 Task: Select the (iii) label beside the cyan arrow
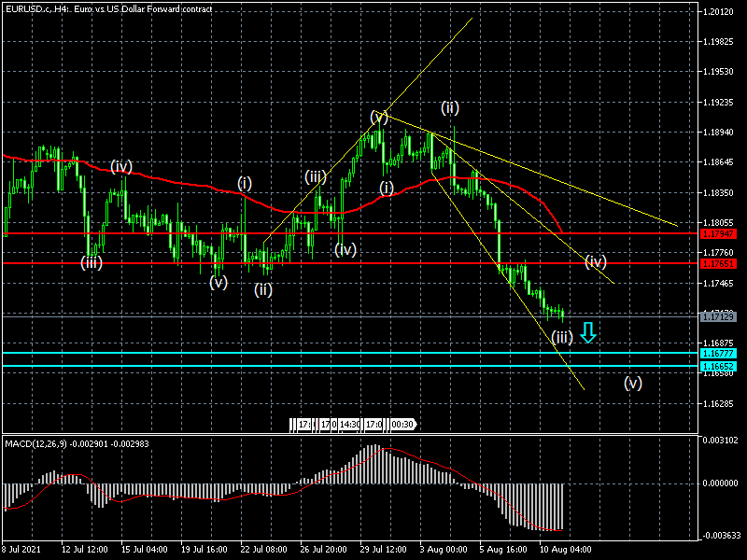(561, 337)
